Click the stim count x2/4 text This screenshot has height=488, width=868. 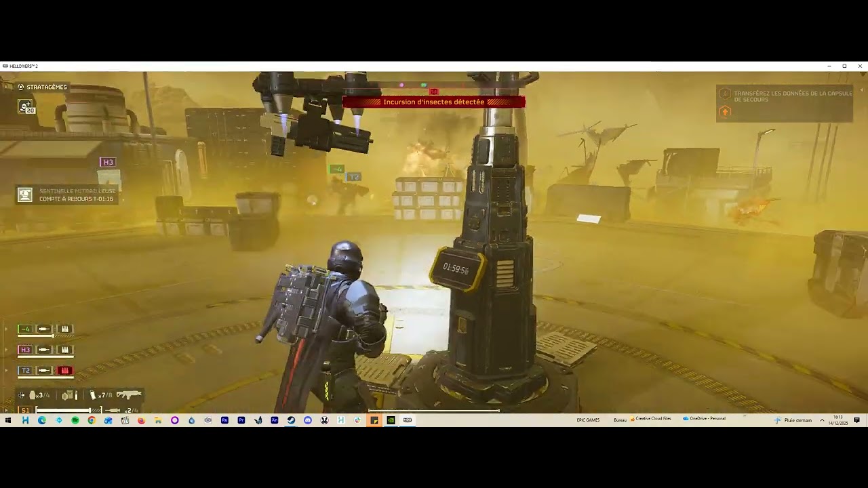click(131, 411)
